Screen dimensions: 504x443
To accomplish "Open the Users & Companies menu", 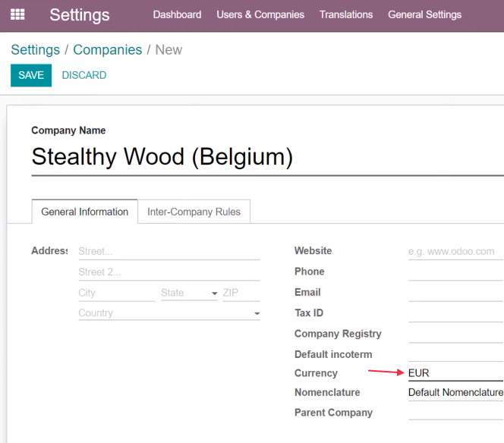I will 260,14.
